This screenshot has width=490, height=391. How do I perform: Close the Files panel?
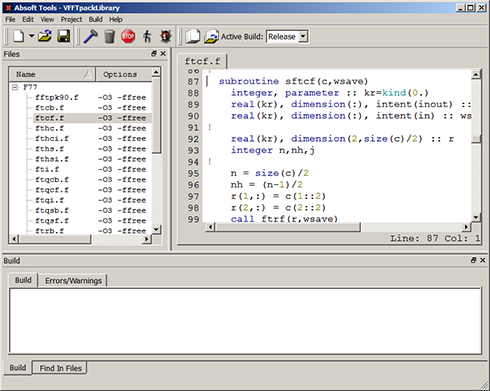click(163, 53)
